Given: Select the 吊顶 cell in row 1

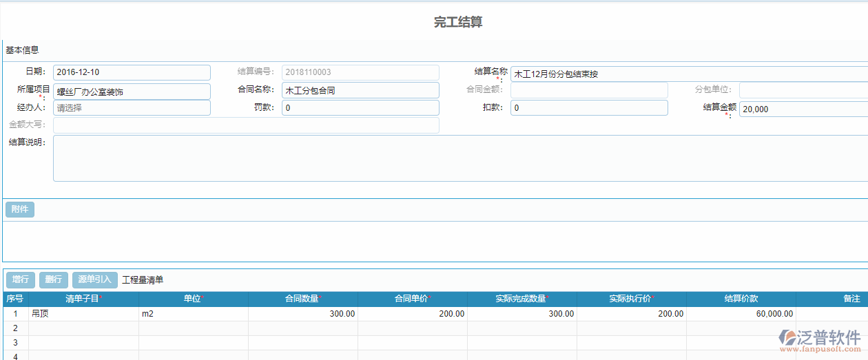Looking at the screenshot, I should [x=83, y=314].
